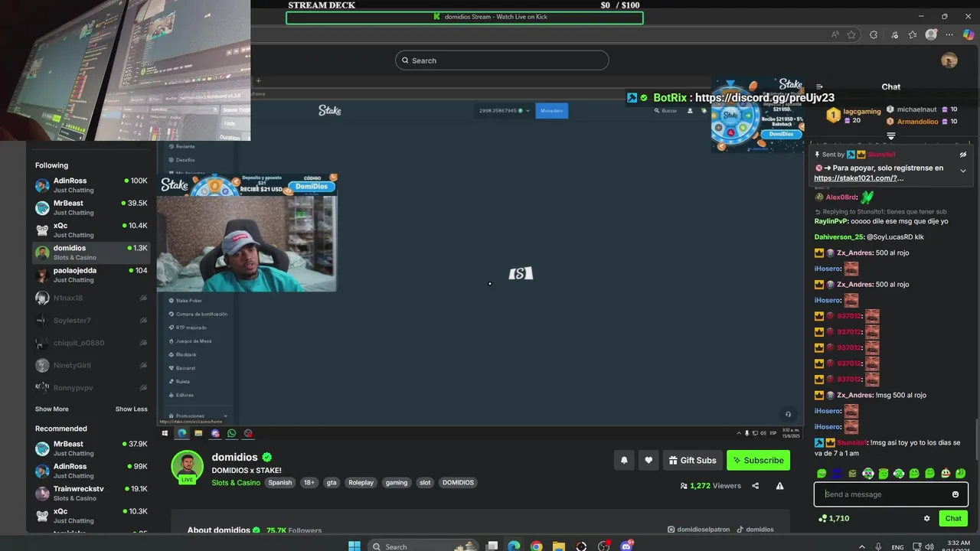
Task: Open Task View on taskbar
Action: pos(492,546)
